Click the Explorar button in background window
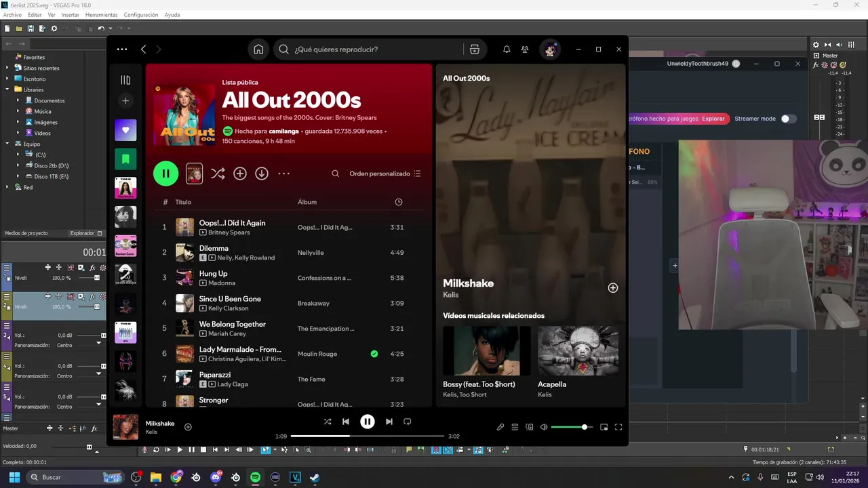This screenshot has width=868, height=488. [x=713, y=119]
